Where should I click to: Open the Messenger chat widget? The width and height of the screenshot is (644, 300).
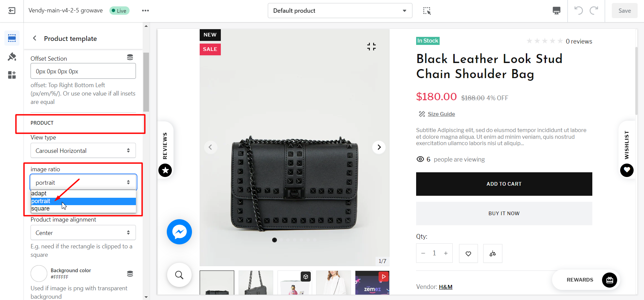tap(179, 232)
